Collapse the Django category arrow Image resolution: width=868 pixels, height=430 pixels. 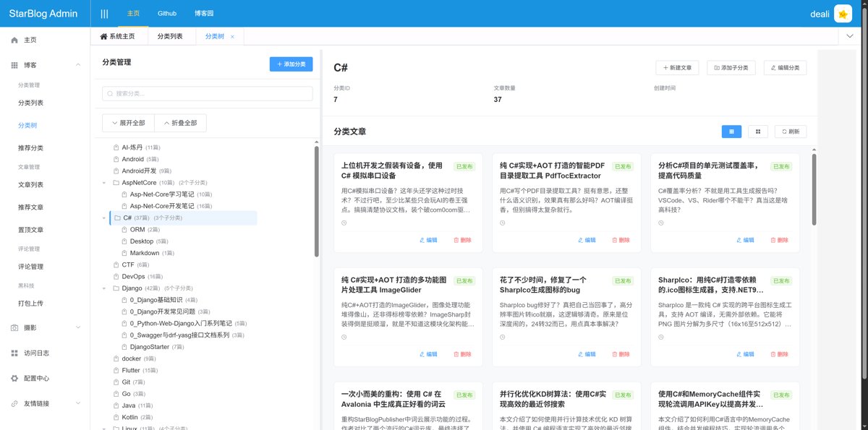click(104, 288)
